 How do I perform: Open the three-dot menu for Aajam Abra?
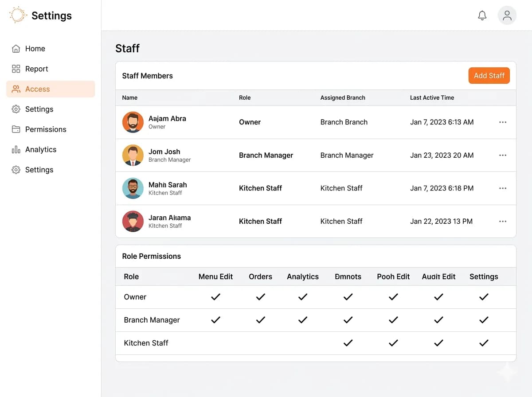pos(503,122)
